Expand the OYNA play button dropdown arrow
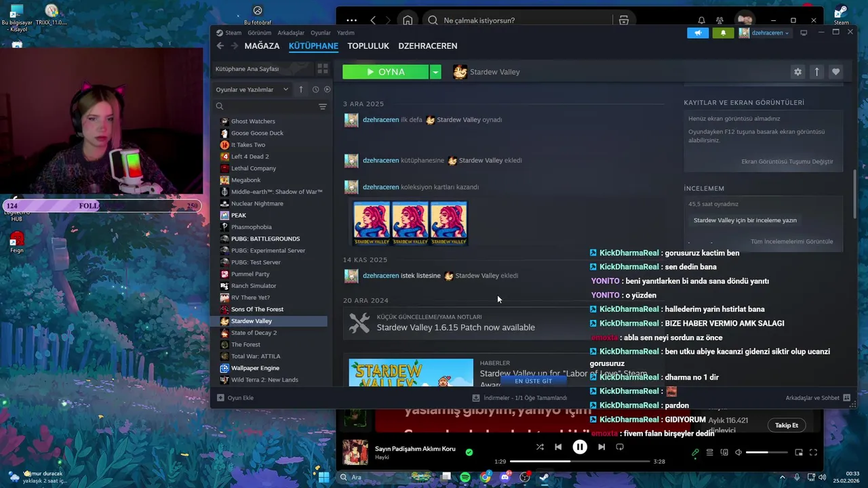 pos(436,72)
